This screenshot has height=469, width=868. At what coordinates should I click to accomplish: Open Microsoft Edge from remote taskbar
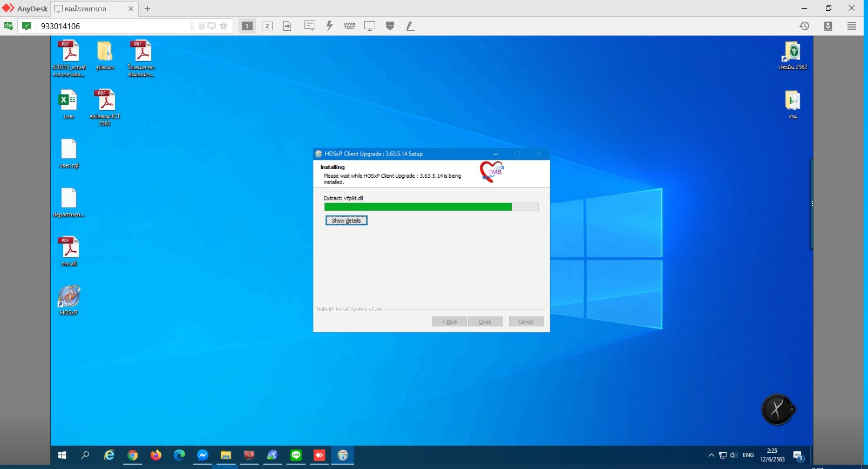point(179,455)
